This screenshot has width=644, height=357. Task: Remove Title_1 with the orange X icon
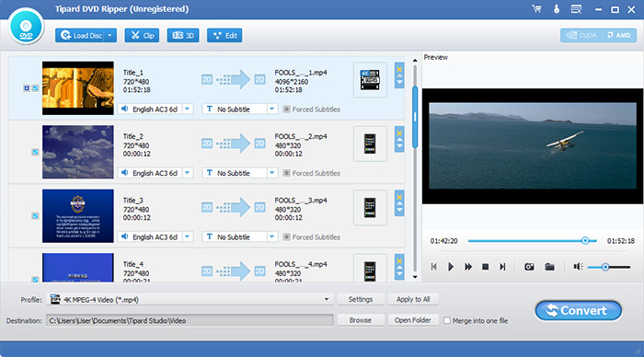tap(399, 69)
